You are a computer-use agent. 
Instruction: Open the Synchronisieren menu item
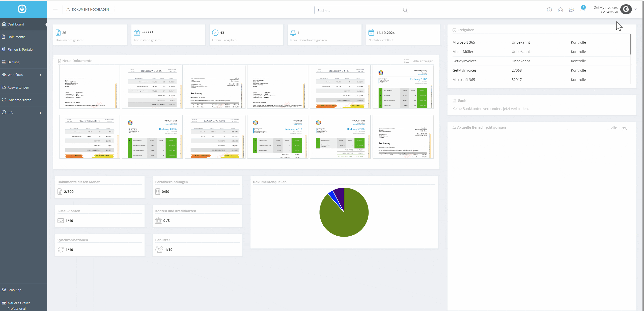[23, 100]
